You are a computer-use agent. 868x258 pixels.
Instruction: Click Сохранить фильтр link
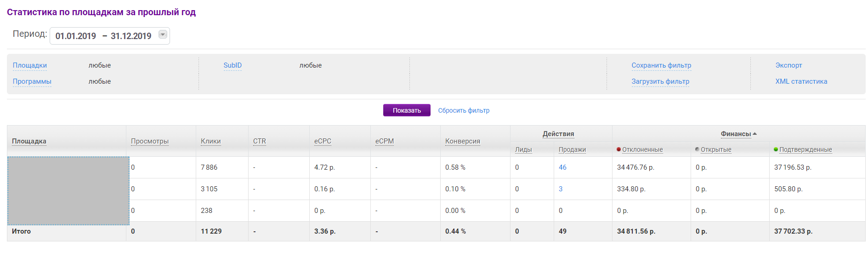click(661, 65)
